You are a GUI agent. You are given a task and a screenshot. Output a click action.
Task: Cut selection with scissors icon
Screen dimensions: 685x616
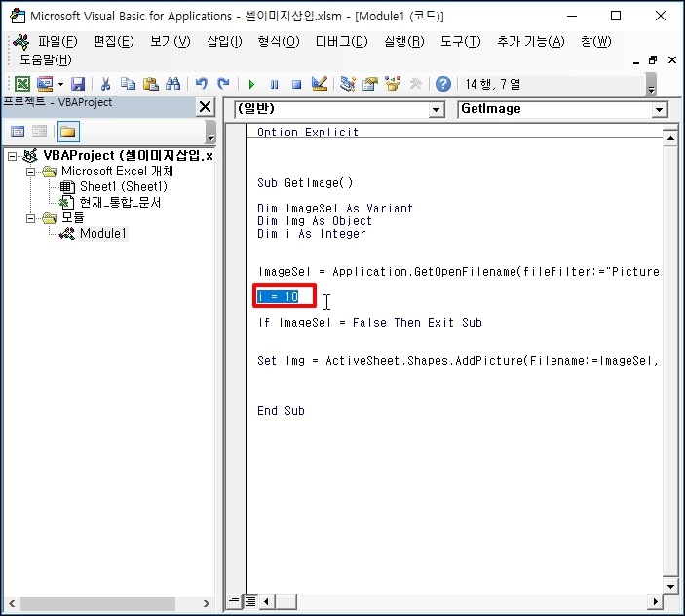point(105,84)
